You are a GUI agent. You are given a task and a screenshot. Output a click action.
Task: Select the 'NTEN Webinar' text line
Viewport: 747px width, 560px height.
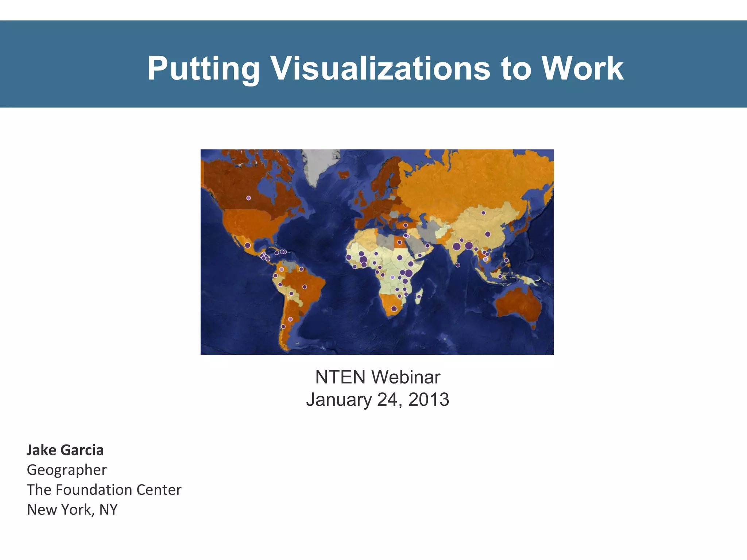pyautogui.click(x=378, y=377)
